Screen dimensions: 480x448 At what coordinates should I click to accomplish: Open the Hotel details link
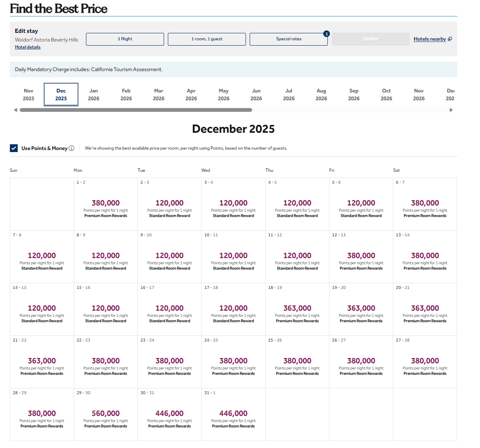28,47
